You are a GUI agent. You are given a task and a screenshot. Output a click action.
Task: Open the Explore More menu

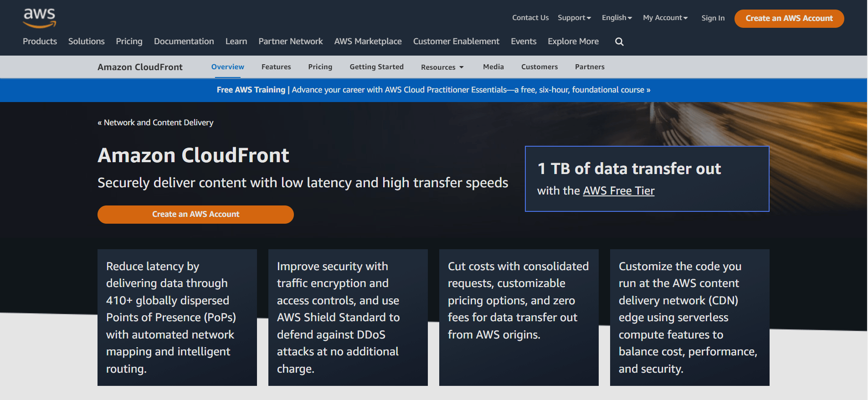(x=573, y=41)
